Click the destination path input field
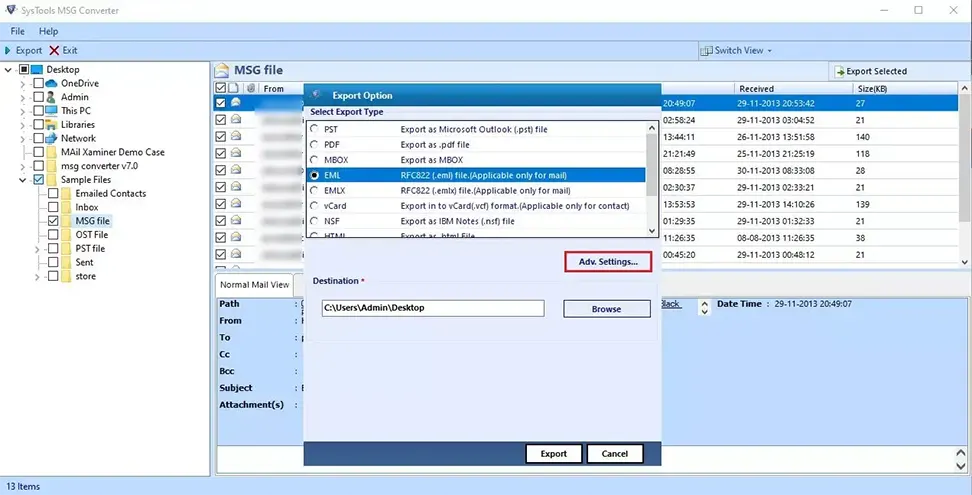Screen dimensions: 972x495 [432, 308]
